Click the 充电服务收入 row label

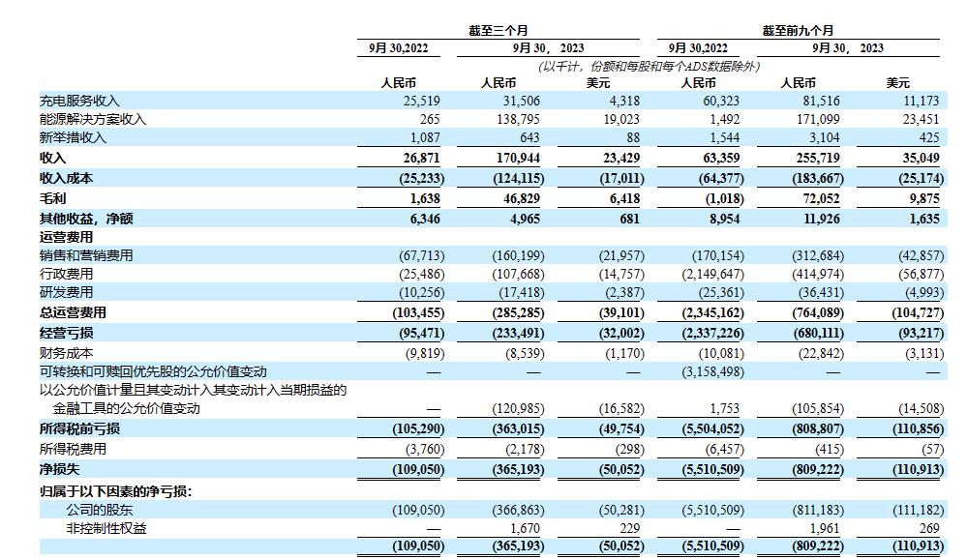(x=79, y=101)
